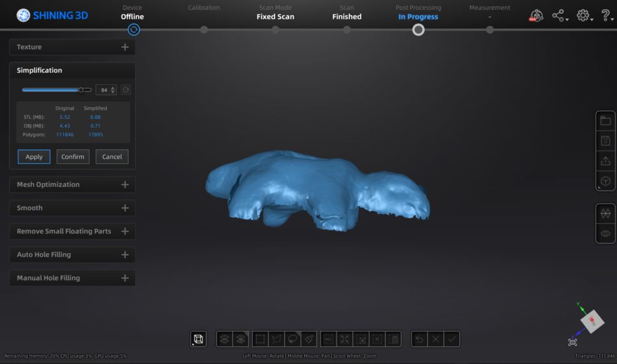Open the share menu icon
Viewport: 617px width, 364px height.
point(560,16)
